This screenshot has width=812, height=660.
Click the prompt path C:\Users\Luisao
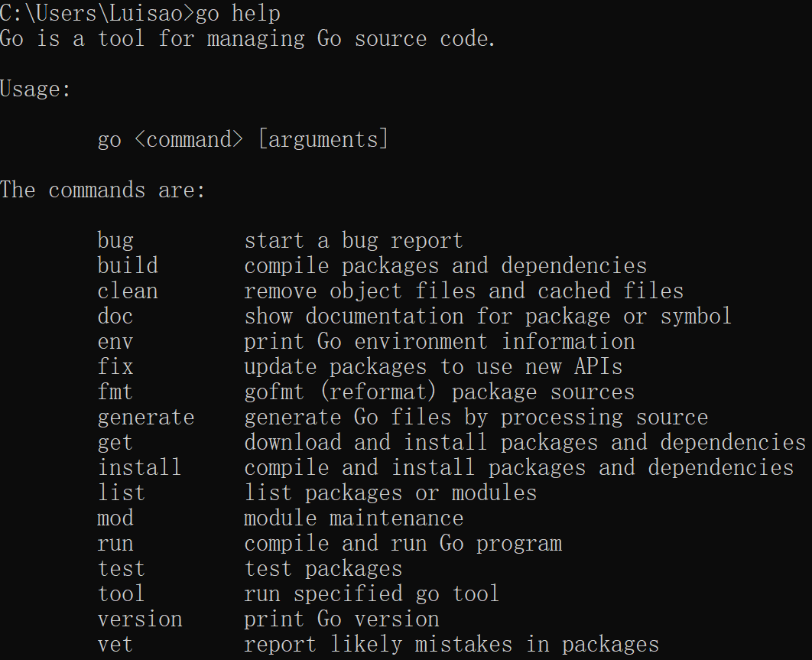click(91, 13)
